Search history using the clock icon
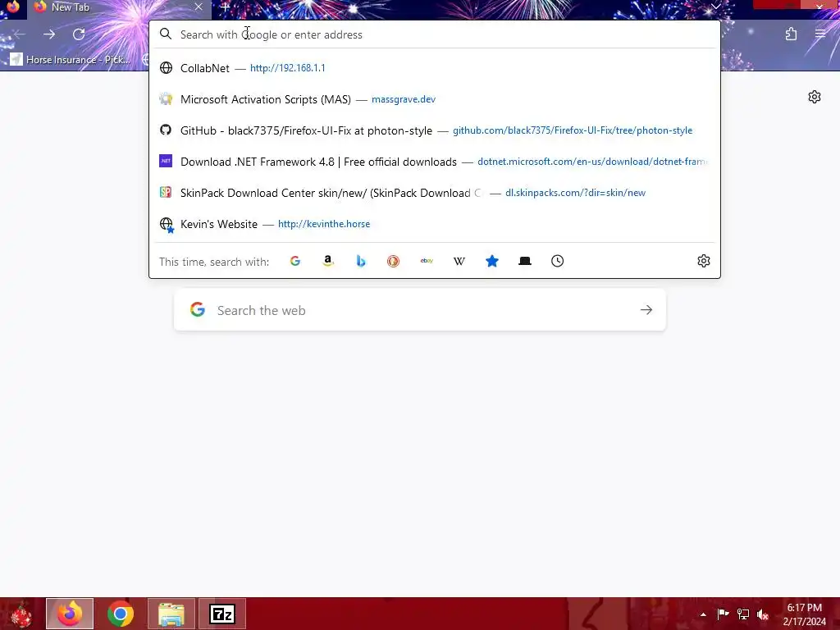The image size is (840, 630). pyautogui.click(x=558, y=261)
